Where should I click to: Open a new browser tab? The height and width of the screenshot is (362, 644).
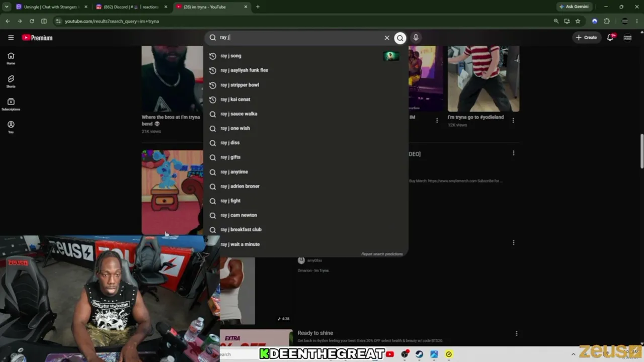click(x=258, y=7)
